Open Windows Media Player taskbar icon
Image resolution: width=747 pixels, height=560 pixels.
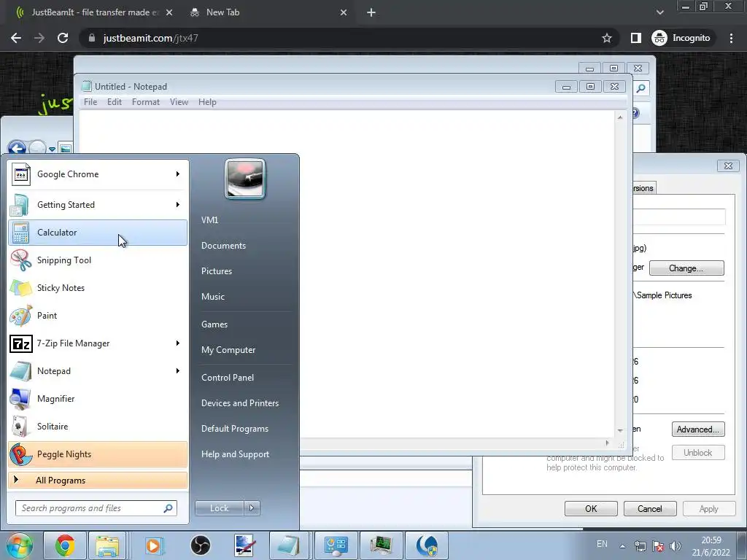(153, 545)
